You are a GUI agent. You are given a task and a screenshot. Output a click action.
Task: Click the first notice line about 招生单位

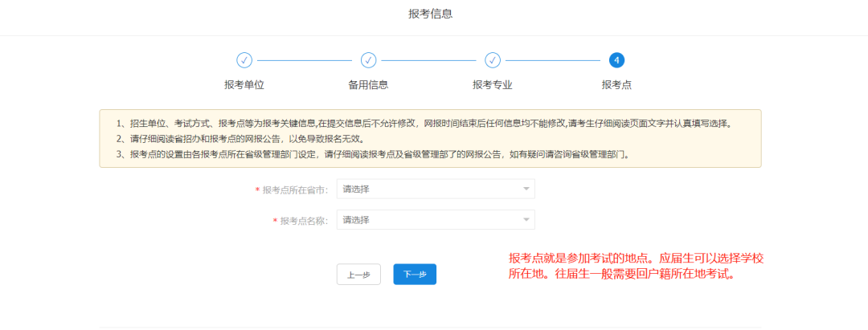tap(426, 124)
